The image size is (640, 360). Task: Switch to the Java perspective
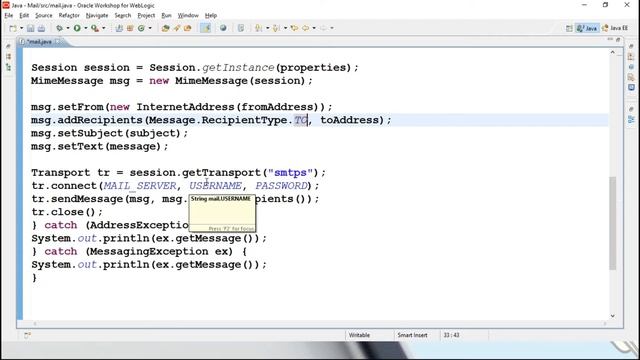[x=587, y=28]
